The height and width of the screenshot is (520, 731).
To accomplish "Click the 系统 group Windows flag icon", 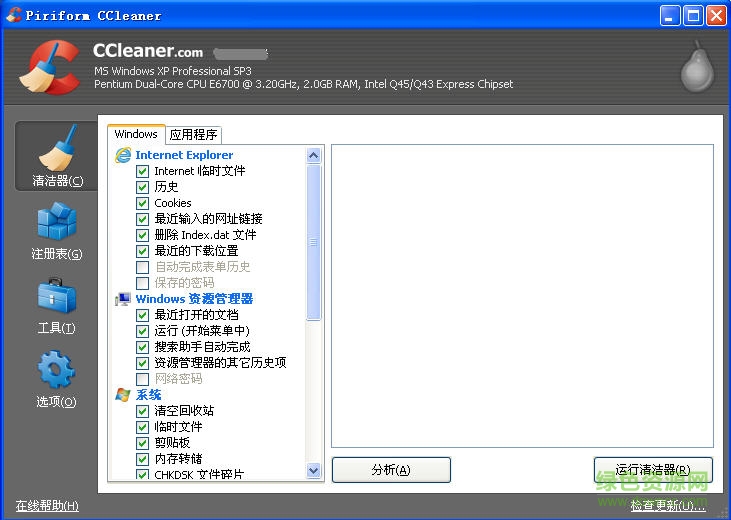I will click(123, 395).
